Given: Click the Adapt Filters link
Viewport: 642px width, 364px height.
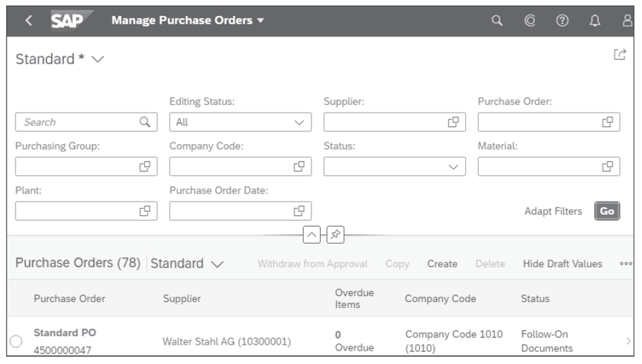Looking at the screenshot, I should [x=554, y=211].
